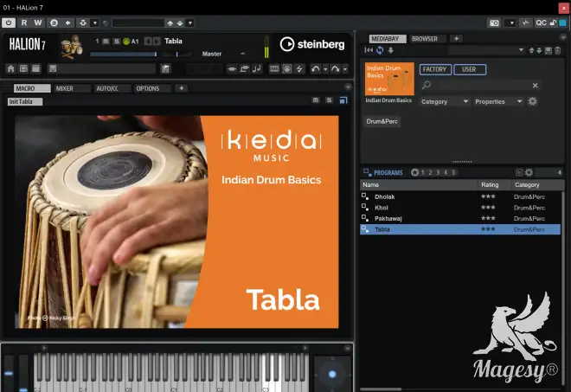Click the clipboard icon after multi preset field

click(x=165, y=69)
